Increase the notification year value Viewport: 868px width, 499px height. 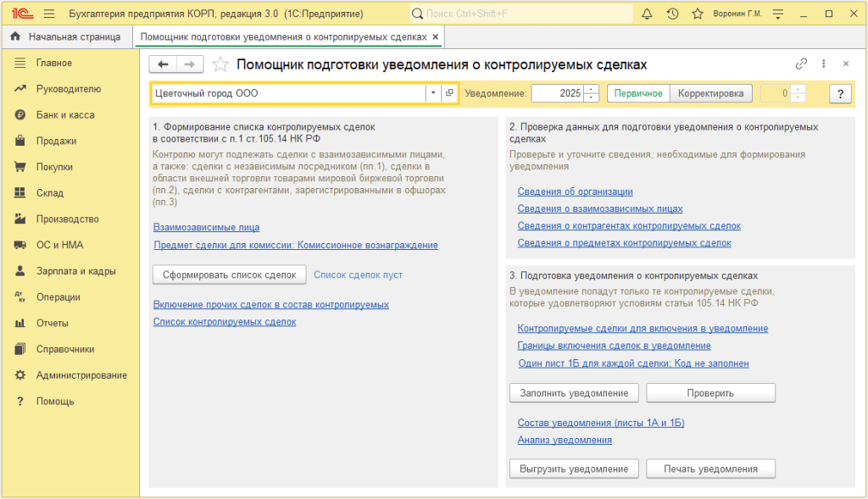pos(592,89)
